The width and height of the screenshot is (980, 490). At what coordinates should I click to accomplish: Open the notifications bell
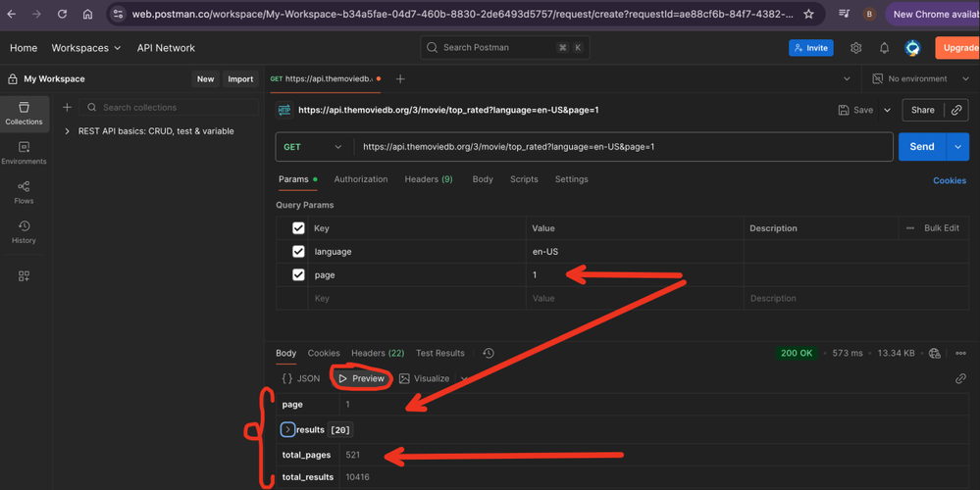click(884, 48)
